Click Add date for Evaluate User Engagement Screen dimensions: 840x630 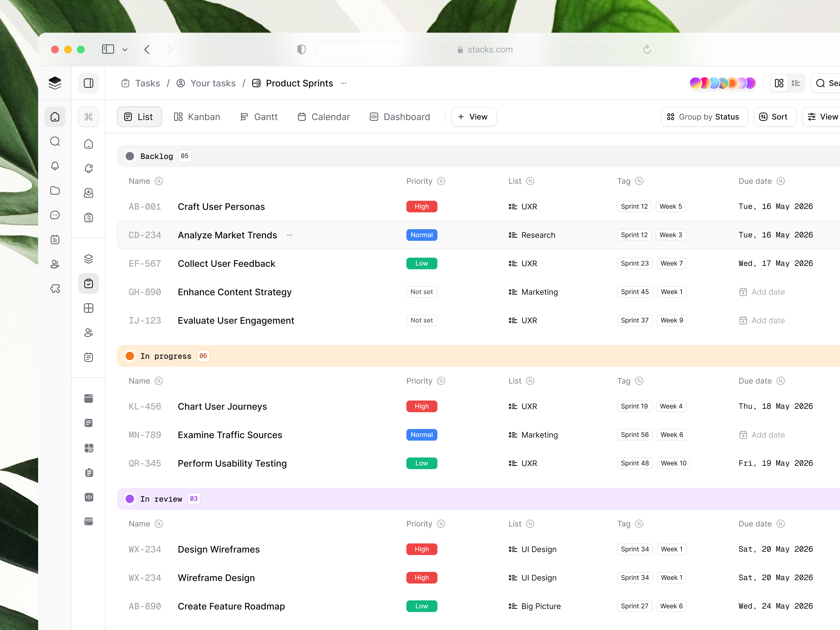click(x=762, y=320)
